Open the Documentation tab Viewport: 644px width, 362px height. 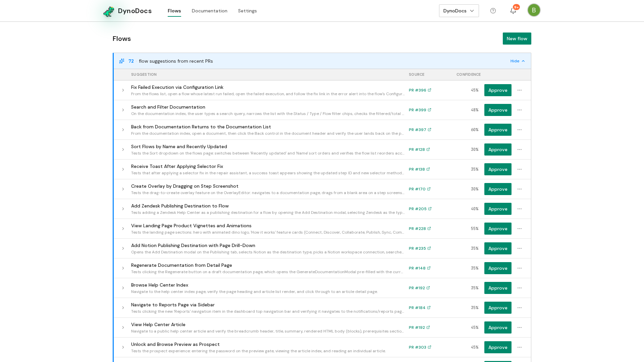click(209, 11)
